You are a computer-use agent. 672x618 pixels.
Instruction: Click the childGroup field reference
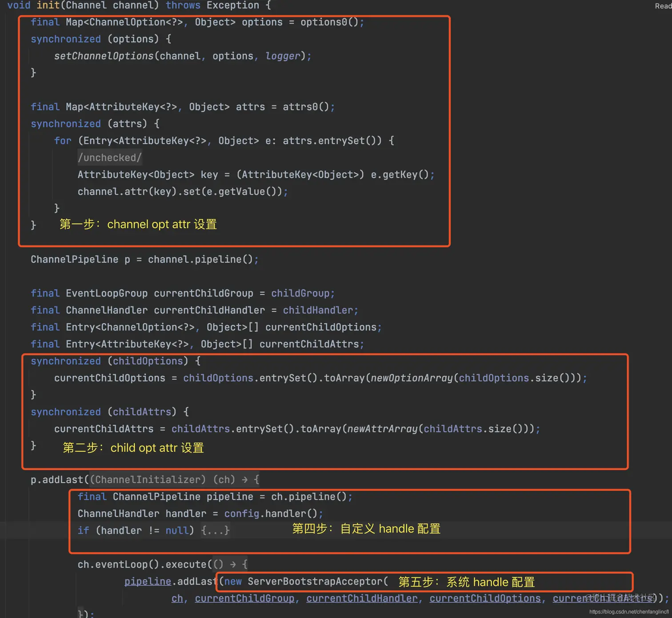(300, 293)
